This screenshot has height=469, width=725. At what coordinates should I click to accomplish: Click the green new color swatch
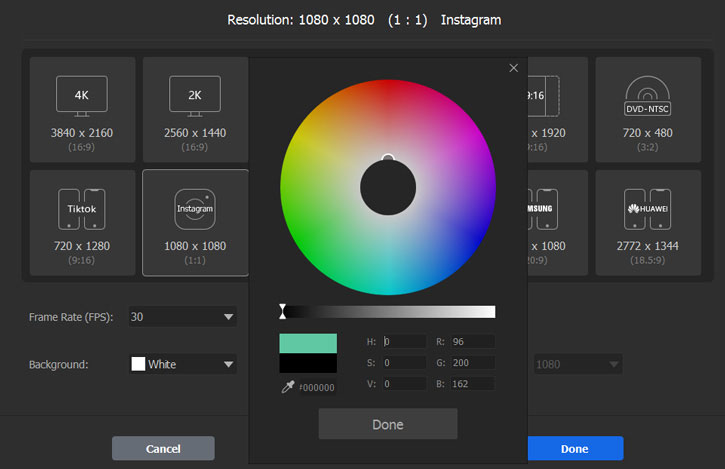point(308,343)
